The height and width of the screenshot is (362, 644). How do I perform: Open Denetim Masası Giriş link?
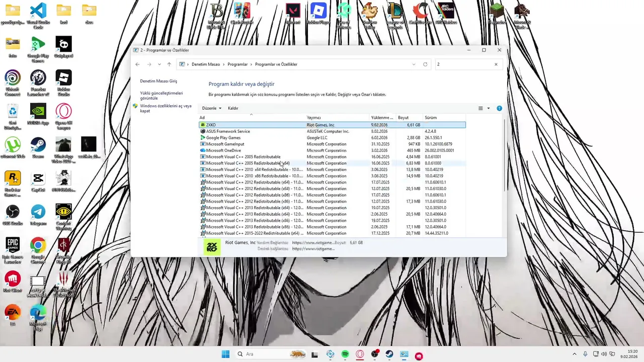[x=158, y=81]
